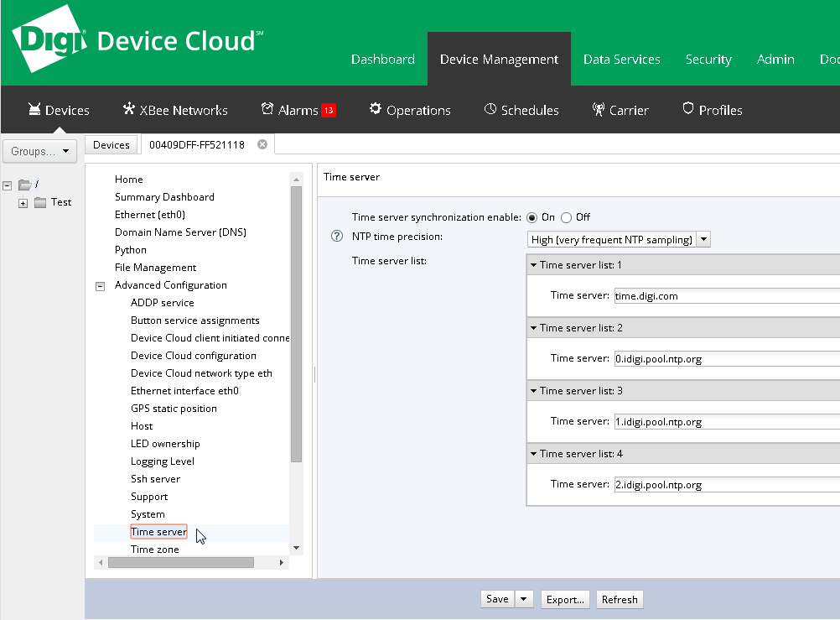Open the Save button dropdown arrow
840x620 pixels.
tap(524, 599)
